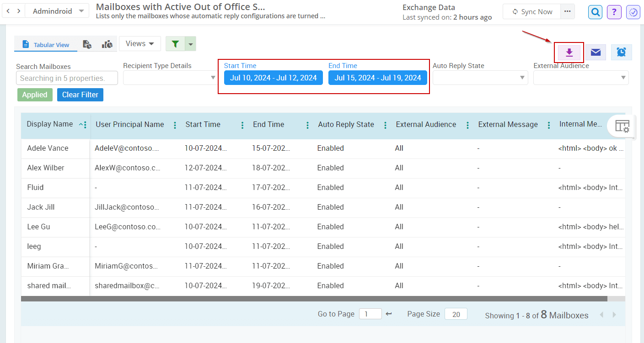The height and width of the screenshot is (343, 644).
Task: Select the Jack Jill row name
Action: coord(41,207)
